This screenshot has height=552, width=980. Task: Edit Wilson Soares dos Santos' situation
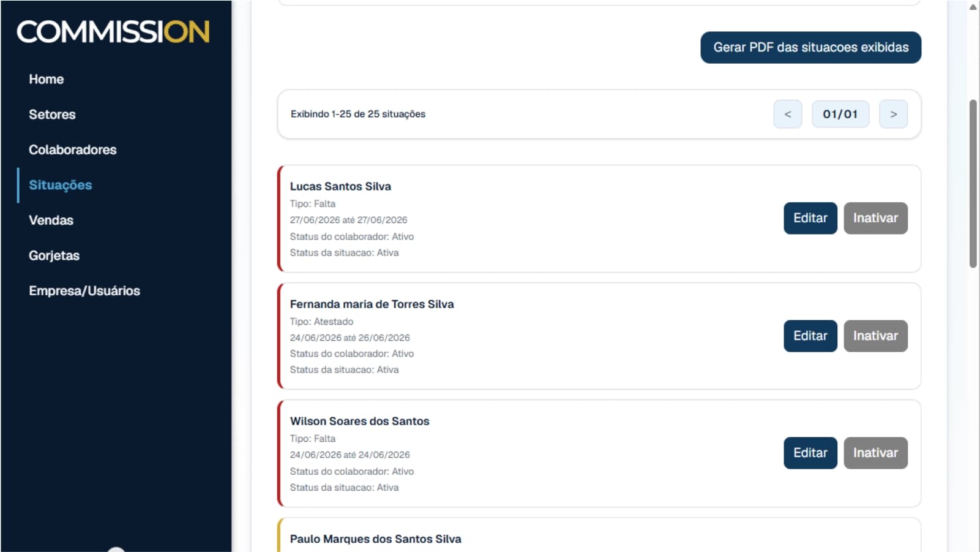tap(810, 453)
